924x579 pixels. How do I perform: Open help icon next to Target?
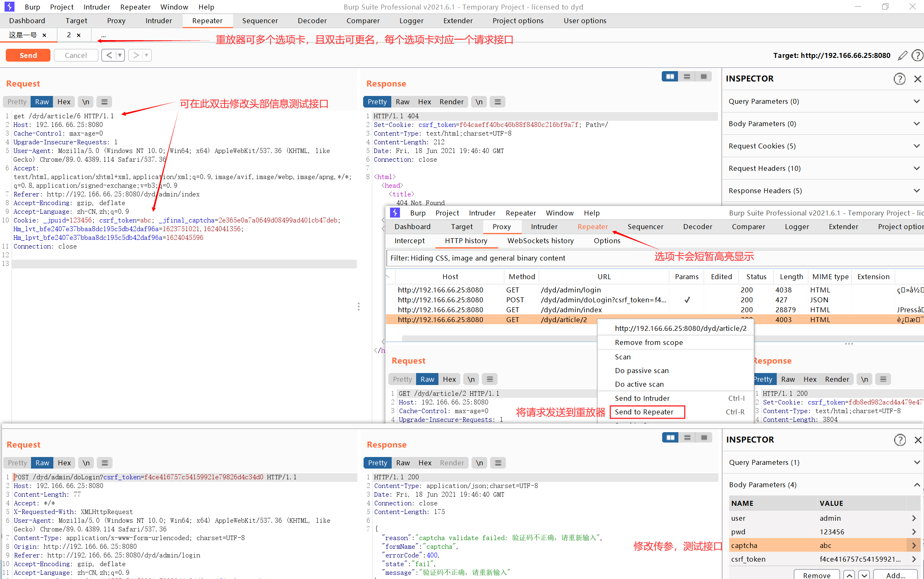coord(917,55)
